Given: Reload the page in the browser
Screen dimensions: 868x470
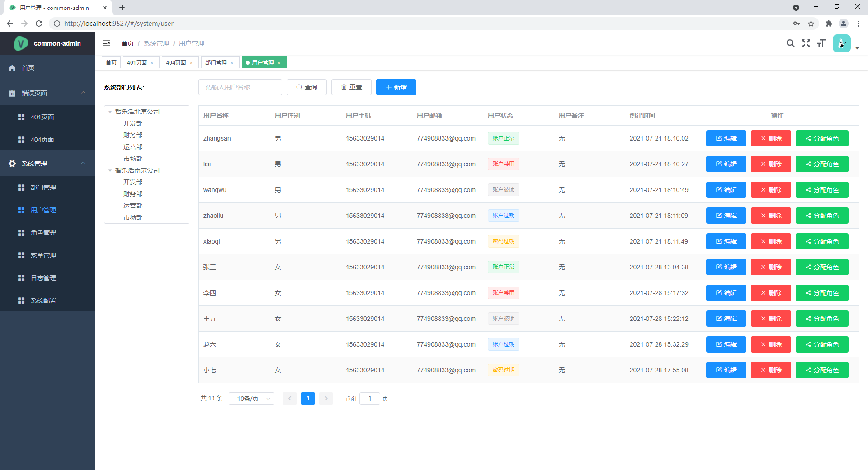Looking at the screenshot, I should [x=39, y=23].
